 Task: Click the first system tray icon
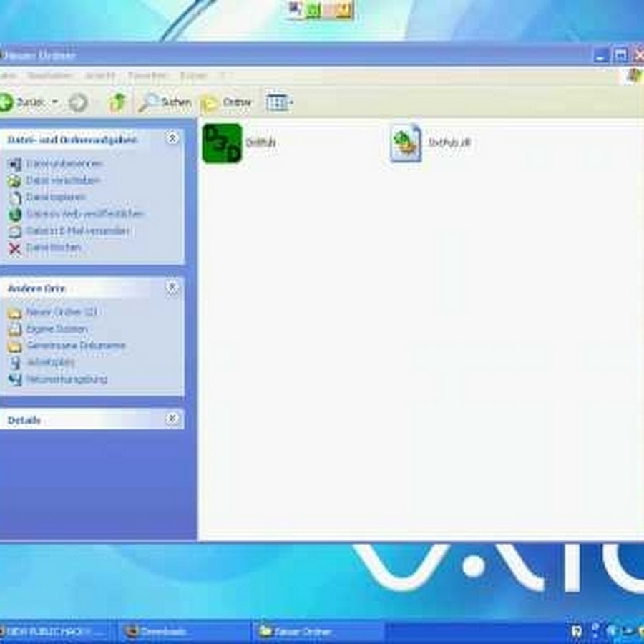577,631
